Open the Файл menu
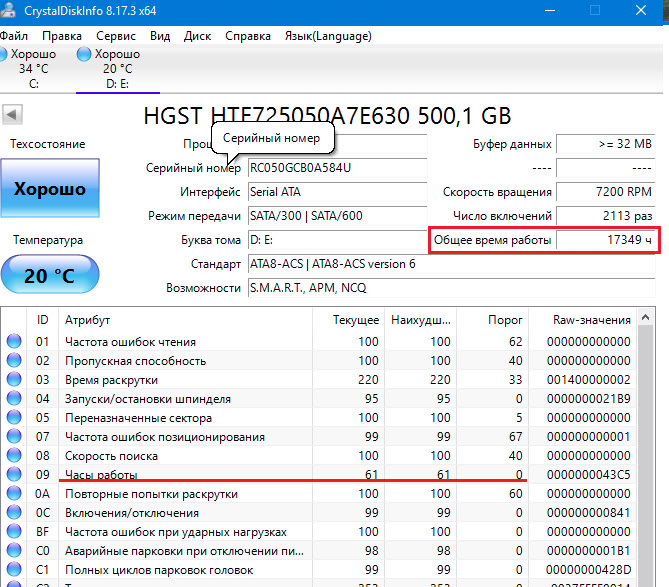Image resolution: width=669 pixels, height=587 pixels. pyautogui.click(x=14, y=36)
